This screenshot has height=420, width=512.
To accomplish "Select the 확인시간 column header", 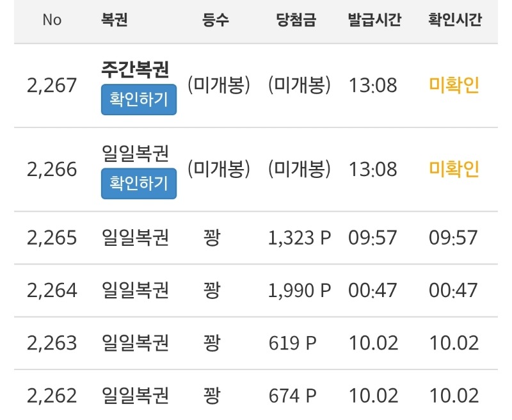I will 454,20.
